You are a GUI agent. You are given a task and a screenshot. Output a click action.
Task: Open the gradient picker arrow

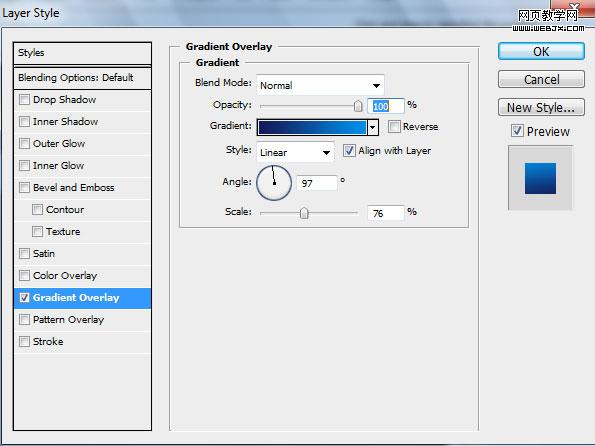[x=373, y=127]
